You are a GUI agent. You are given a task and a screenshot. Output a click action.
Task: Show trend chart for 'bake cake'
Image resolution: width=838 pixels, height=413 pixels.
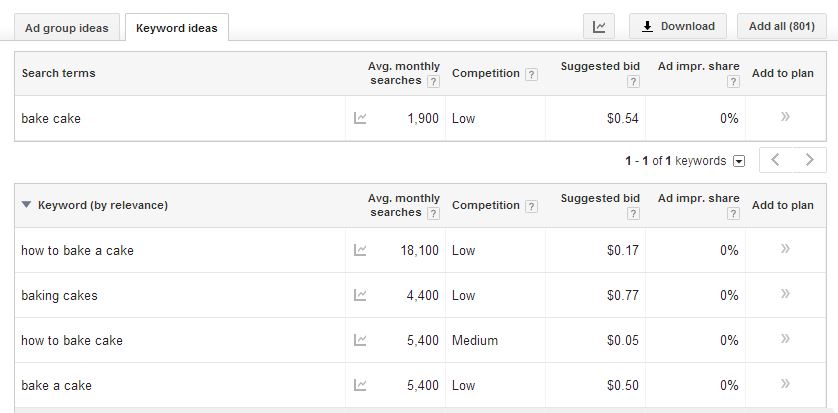[360, 118]
